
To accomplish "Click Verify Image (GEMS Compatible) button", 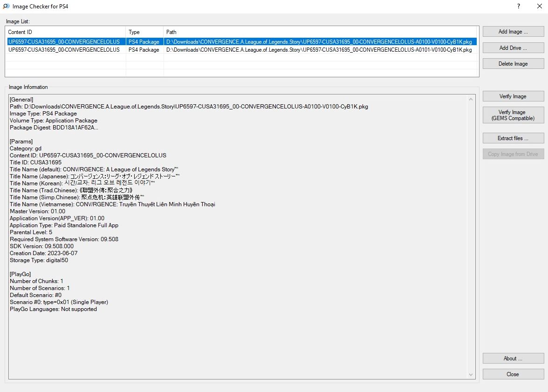I will pyautogui.click(x=513, y=115).
